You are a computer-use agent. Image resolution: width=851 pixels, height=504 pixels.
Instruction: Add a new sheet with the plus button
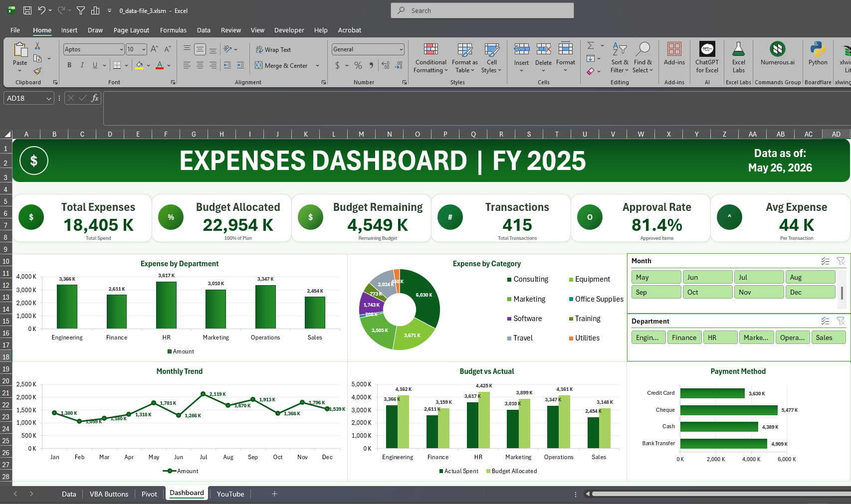coord(274,494)
